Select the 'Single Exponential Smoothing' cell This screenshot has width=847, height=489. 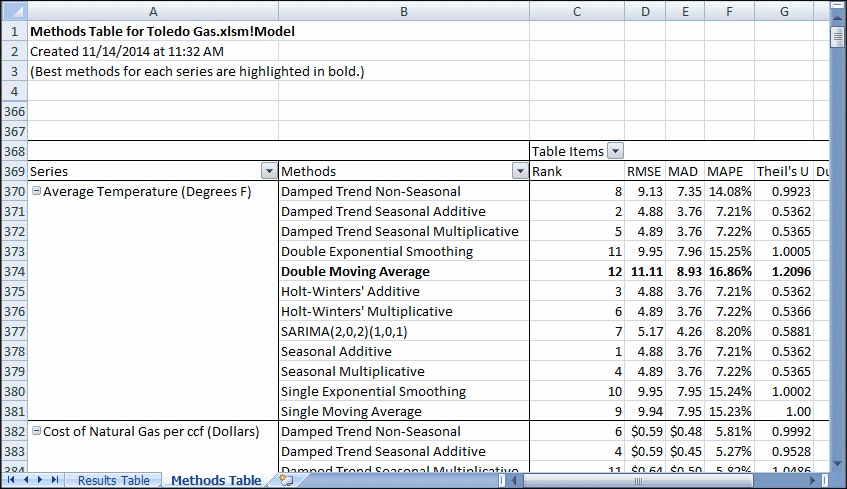[x=404, y=391]
